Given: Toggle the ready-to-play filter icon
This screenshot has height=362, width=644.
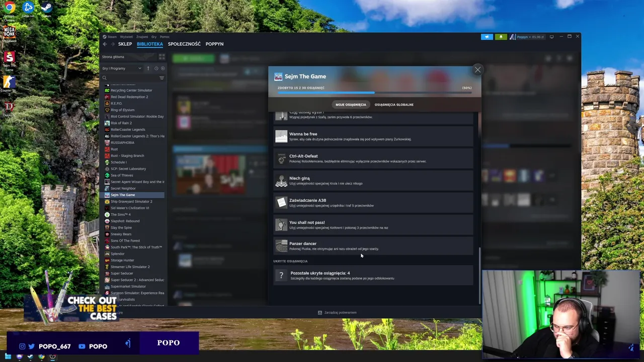Looking at the screenshot, I should click(163, 68).
